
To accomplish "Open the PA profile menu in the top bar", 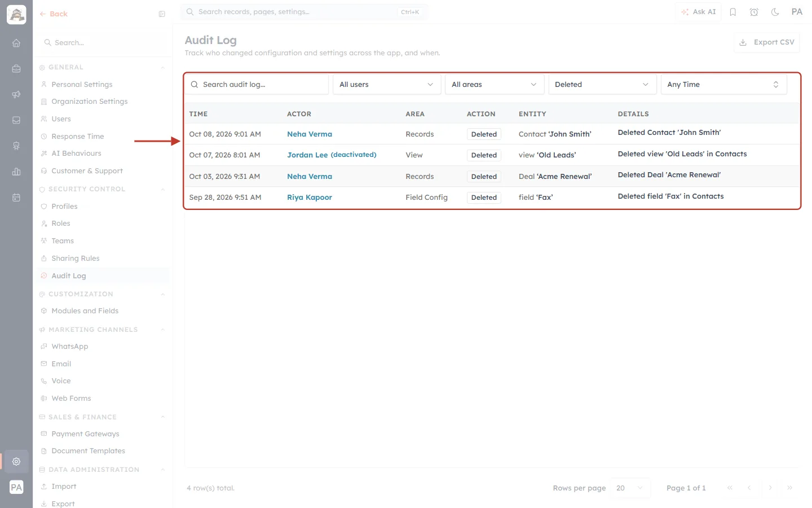I will pyautogui.click(x=797, y=12).
